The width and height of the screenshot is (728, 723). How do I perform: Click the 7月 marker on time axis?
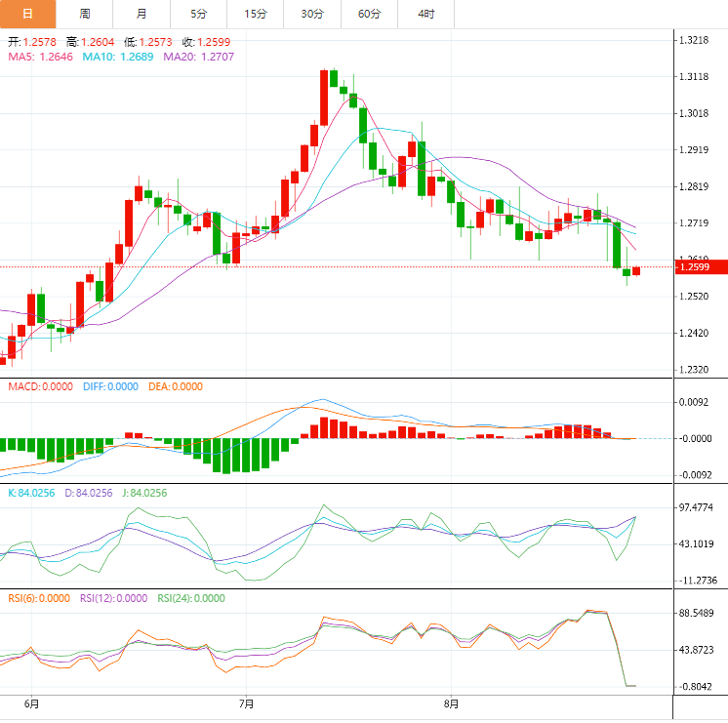pyautogui.click(x=247, y=703)
